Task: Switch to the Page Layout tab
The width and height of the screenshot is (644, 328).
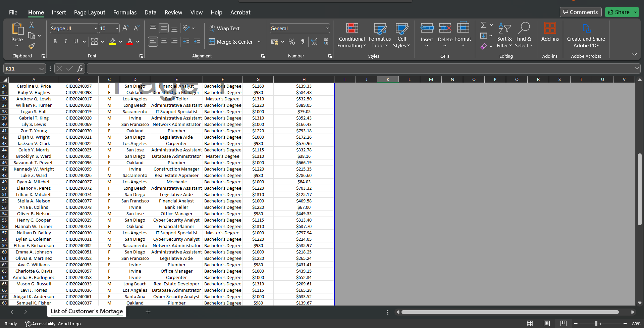Action: 90,12
